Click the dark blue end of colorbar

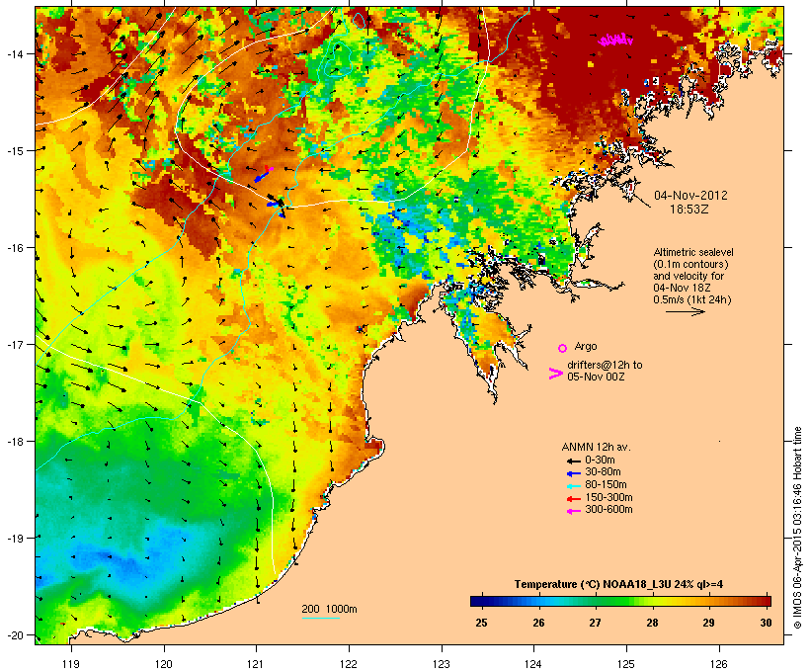point(476,601)
